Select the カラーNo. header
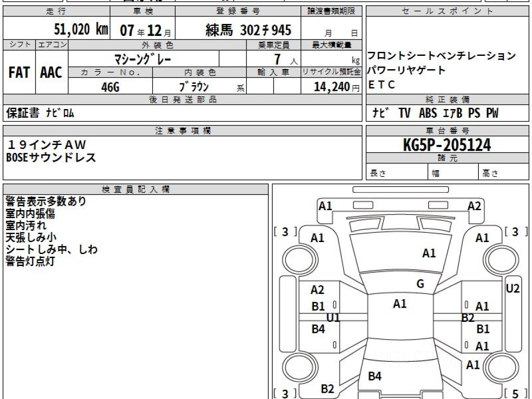 pyautogui.click(x=110, y=72)
